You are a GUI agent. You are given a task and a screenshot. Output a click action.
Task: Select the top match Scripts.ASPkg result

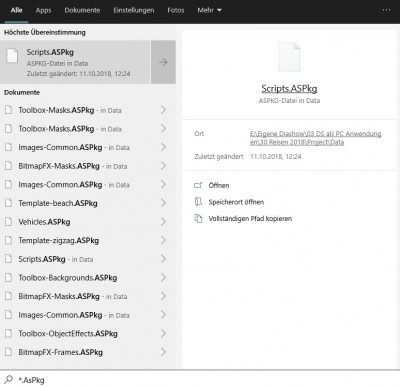75,62
